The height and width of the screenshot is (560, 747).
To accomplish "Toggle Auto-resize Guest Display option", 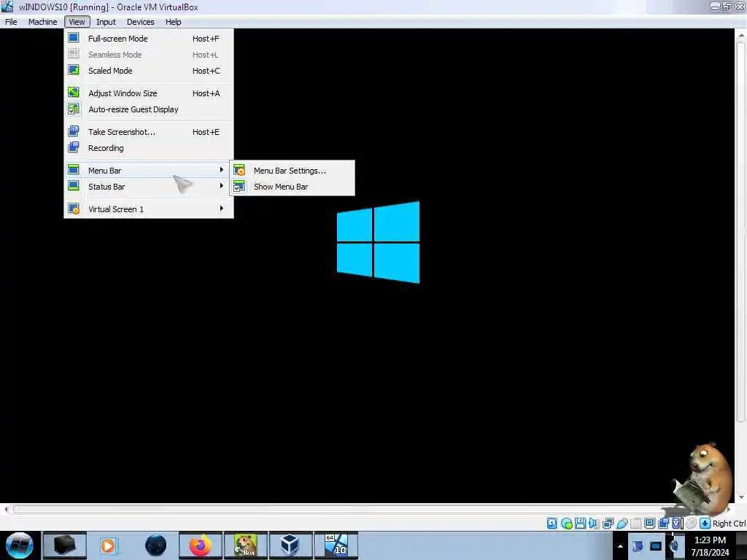I will (149, 109).
